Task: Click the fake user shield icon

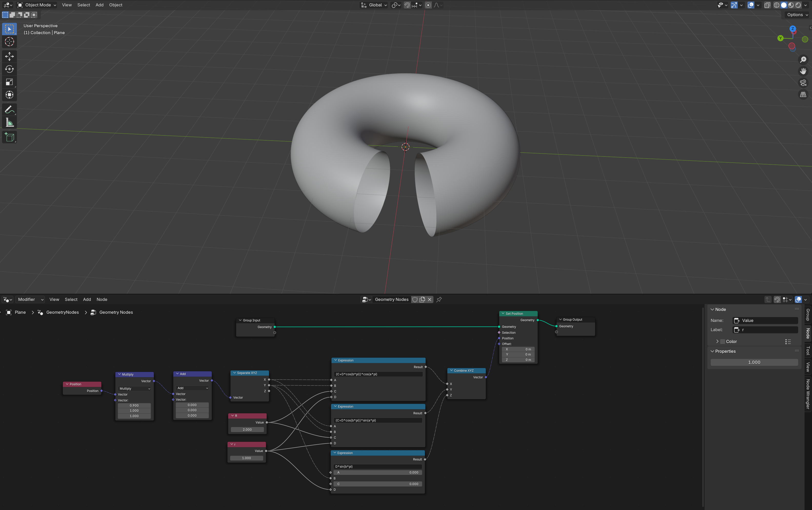Action: click(415, 300)
